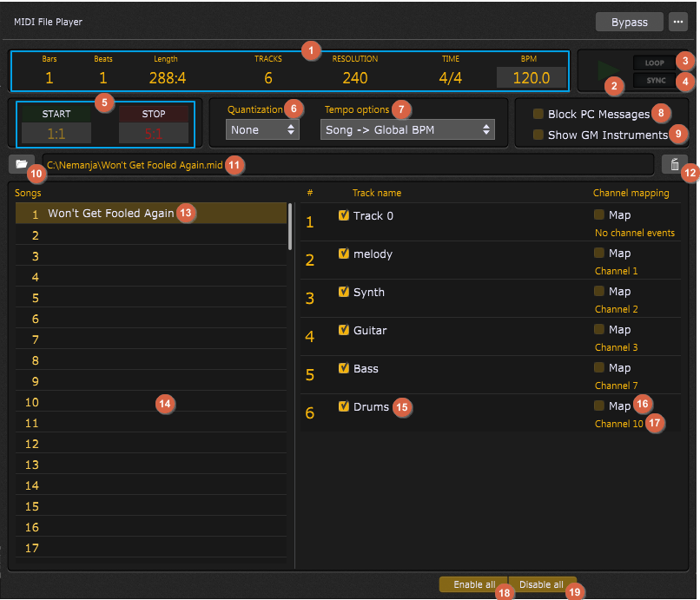The width and height of the screenshot is (700, 600).
Task: Click the Time signature value 4/4
Action: [x=450, y=78]
